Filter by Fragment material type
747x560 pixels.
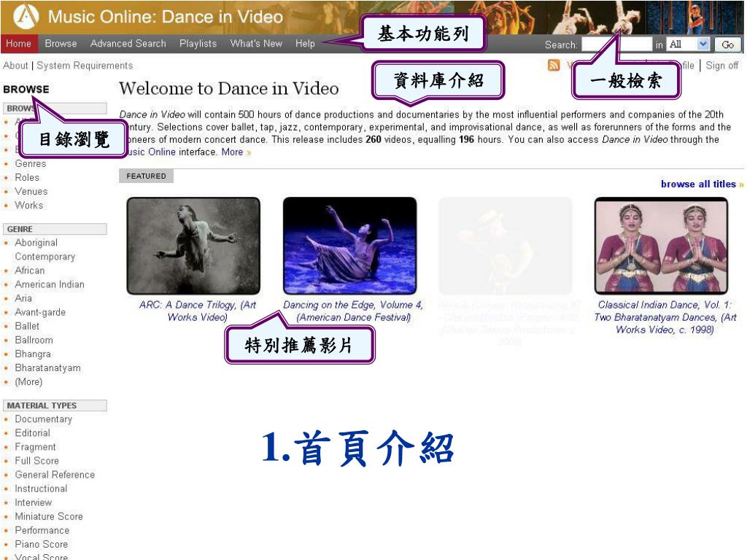35,447
